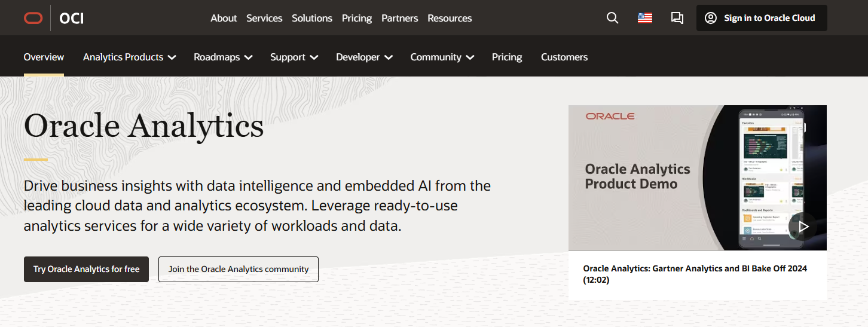Click the Oracle logo icon

(x=33, y=18)
